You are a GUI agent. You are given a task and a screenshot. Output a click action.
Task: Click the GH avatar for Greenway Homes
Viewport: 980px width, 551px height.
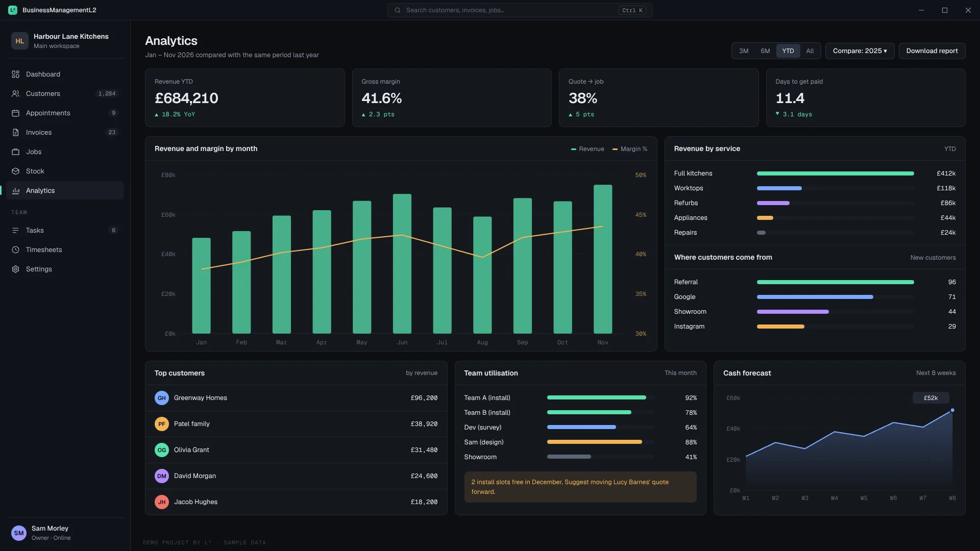tap(162, 398)
